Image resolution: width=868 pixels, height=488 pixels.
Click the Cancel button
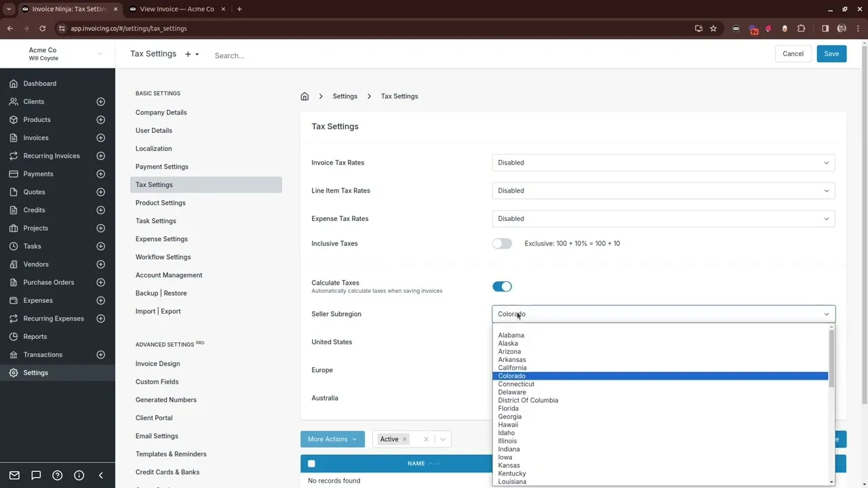(x=793, y=54)
